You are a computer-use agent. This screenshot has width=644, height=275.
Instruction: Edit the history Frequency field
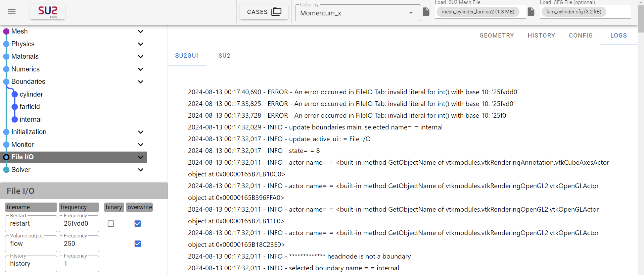click(x=79, y=264)
